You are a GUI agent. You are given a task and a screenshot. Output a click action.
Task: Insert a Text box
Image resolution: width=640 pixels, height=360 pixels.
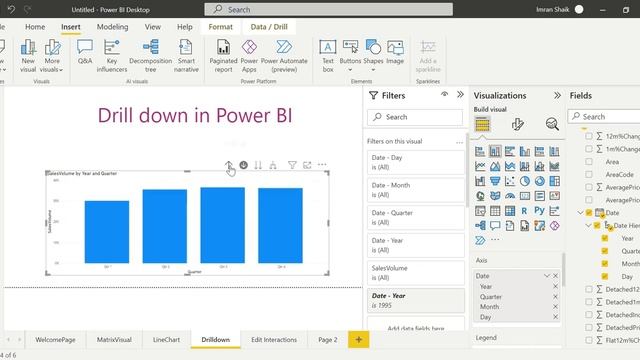coord(328,56)
